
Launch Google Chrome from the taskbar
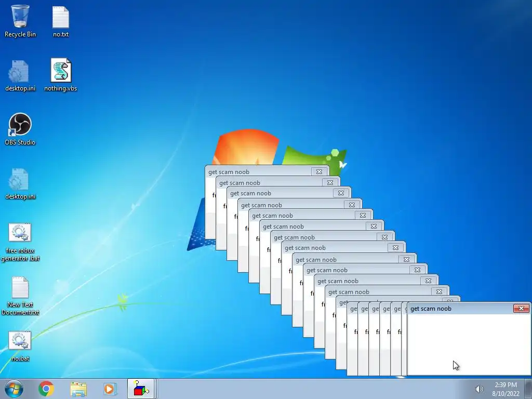pos(46,389)
